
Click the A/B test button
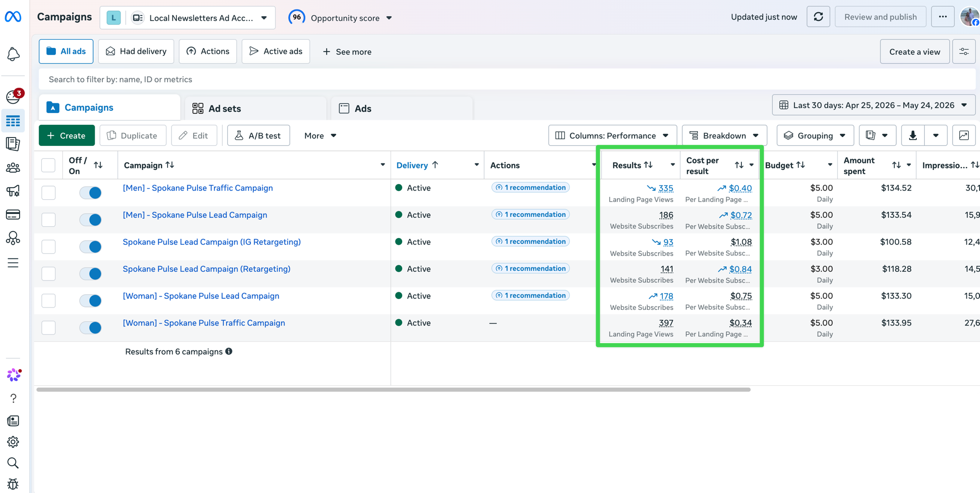tap(258, 136)
